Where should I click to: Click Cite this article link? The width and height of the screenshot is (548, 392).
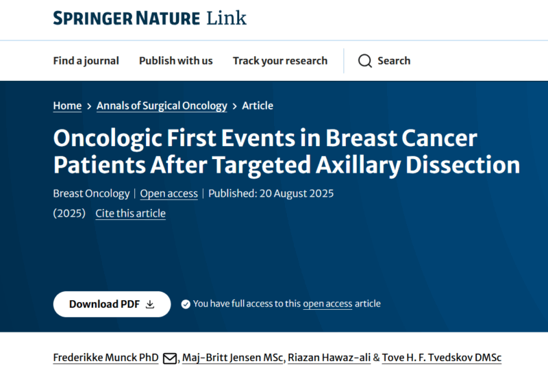[130, 213]
